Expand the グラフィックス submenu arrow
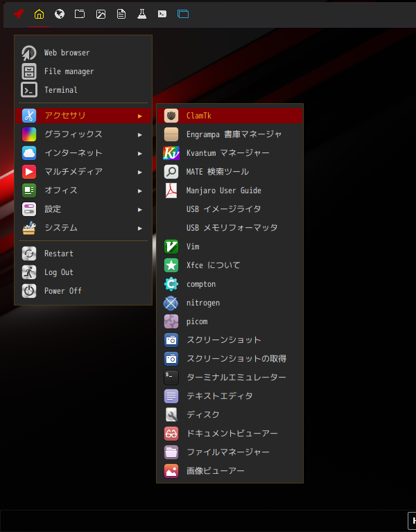Viewport: 416px width, 532px height. [x=140, y=134]
